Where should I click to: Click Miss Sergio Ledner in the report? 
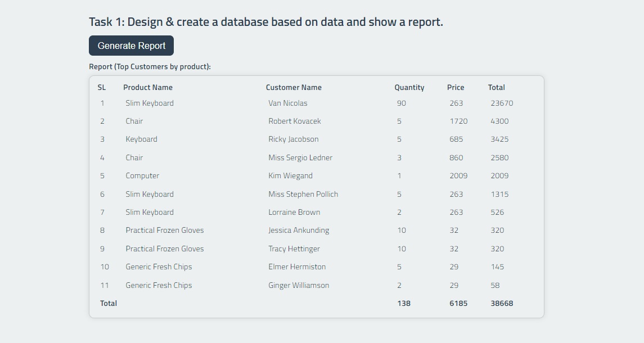coord(300,157)
